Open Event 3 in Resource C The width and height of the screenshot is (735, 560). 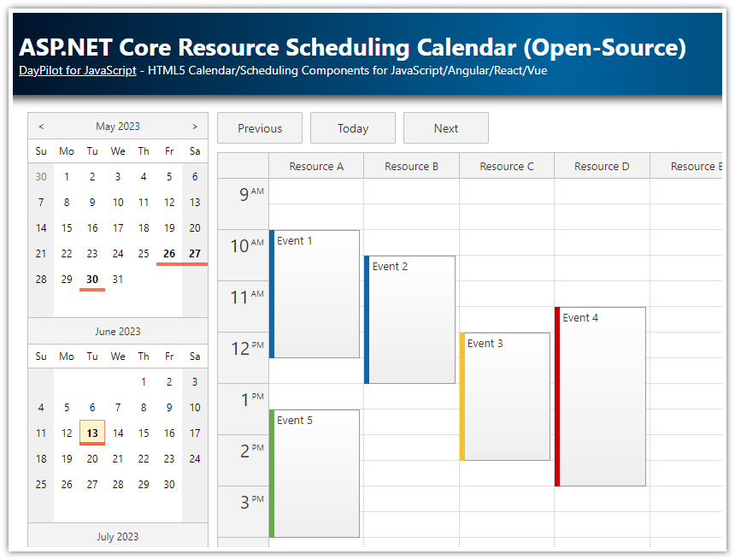click(x=507, y=397)
